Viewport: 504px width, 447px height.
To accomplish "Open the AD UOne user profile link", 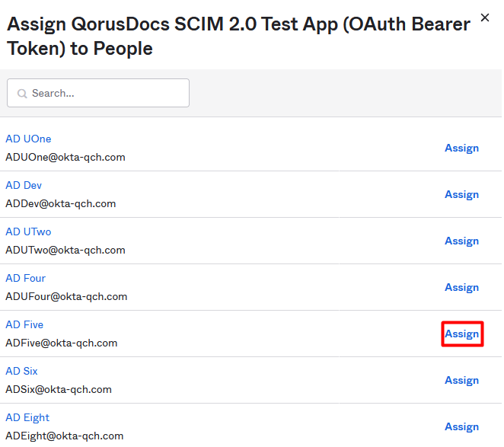I will [x=28, y=139].
